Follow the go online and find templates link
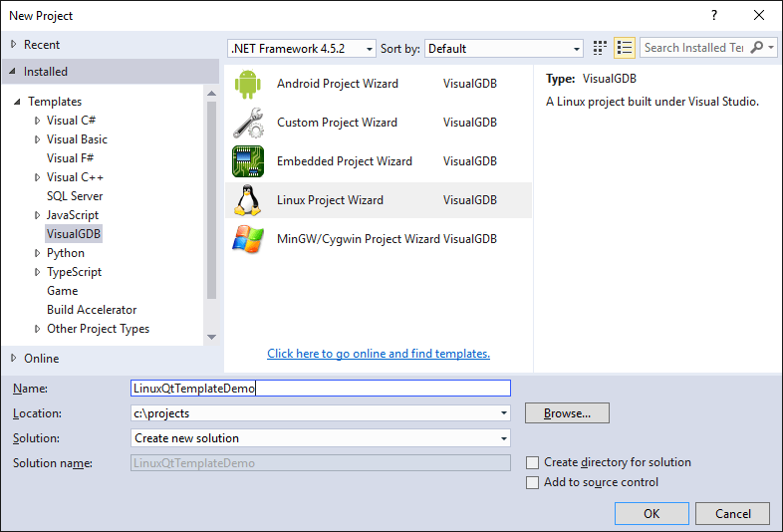Screen dimensions: 783x532 click(379, 354)
